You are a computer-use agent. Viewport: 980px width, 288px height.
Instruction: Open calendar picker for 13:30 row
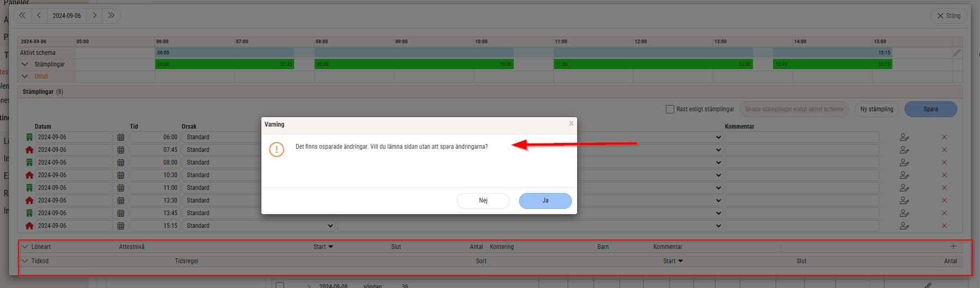[x=120, y=200]
